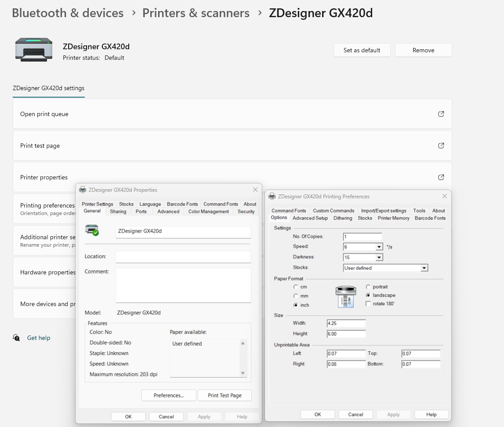
Task: Select the mm unit radio button
Action: pos(296,296)
